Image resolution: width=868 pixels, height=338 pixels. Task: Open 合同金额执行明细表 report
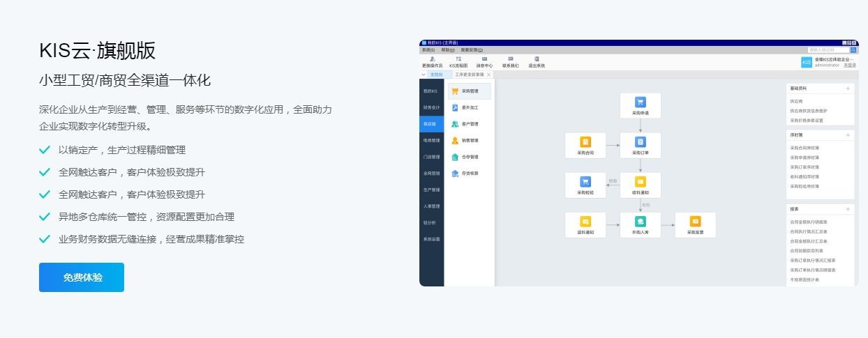point(809,222)
